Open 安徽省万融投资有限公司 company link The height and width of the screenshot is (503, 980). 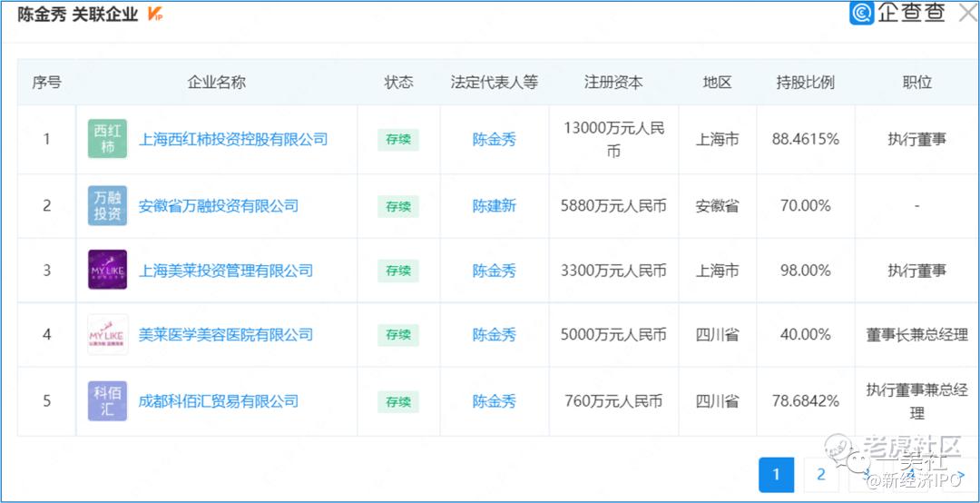pyautogui.click(x=218, y=205)
